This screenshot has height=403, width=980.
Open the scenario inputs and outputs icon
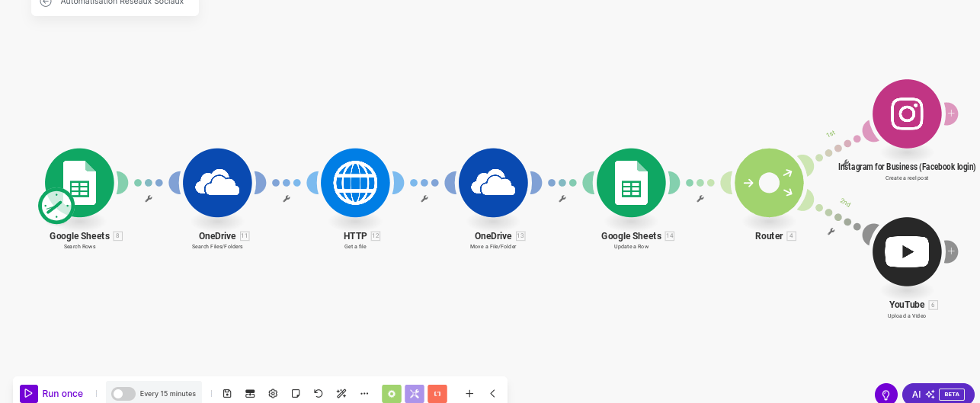(250, 393)
